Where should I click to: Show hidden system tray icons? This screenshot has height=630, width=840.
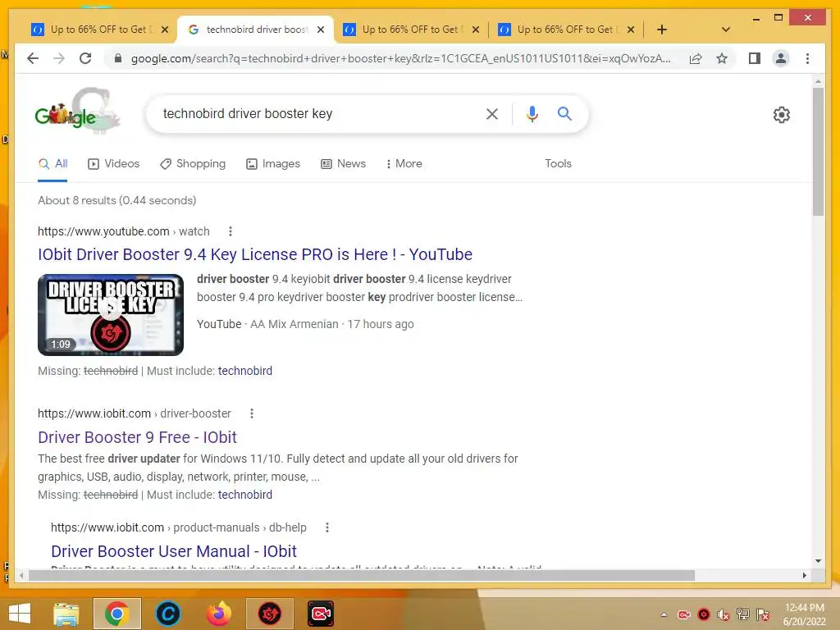pos(664,614)
